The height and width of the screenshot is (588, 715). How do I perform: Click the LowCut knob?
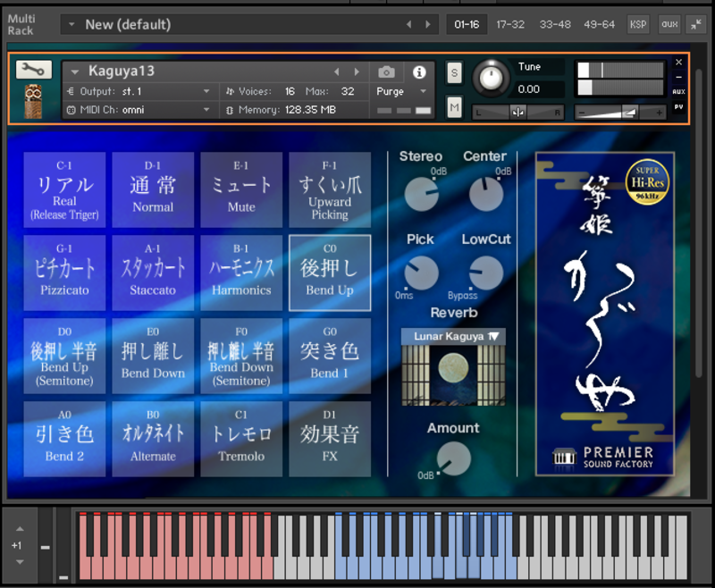coord(486,273)
